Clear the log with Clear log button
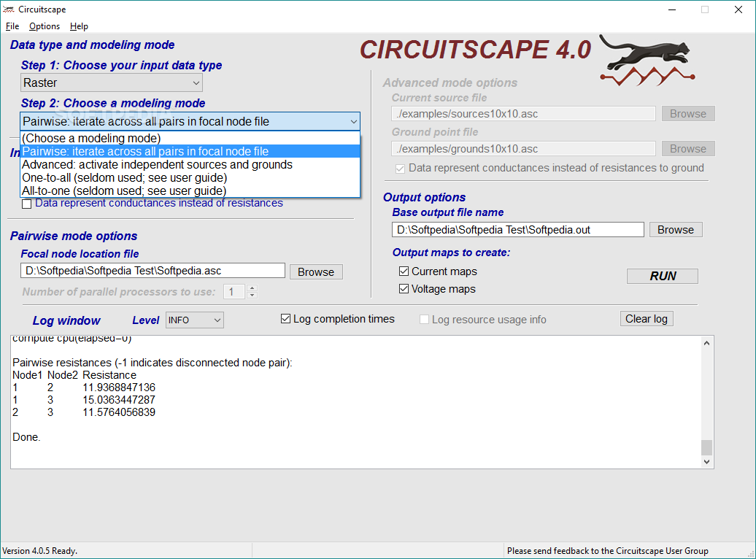Image resolution: width=756 pixels, height=559 pixels. point(646,319)
